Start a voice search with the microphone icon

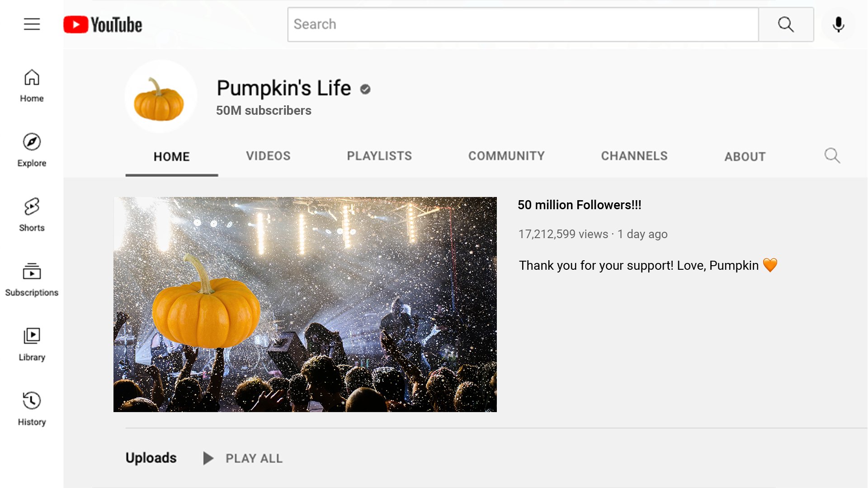[x=838, y=24]
